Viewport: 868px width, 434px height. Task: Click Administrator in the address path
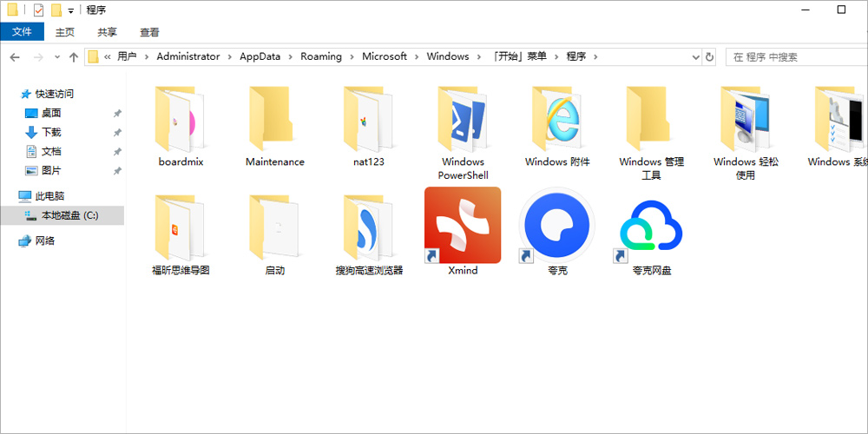(188, 57)
